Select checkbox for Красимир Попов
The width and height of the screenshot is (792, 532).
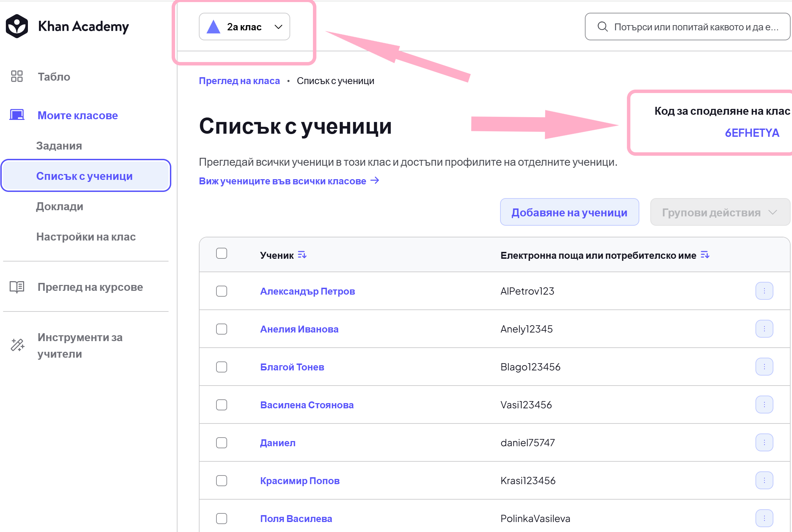coord(222,481)
